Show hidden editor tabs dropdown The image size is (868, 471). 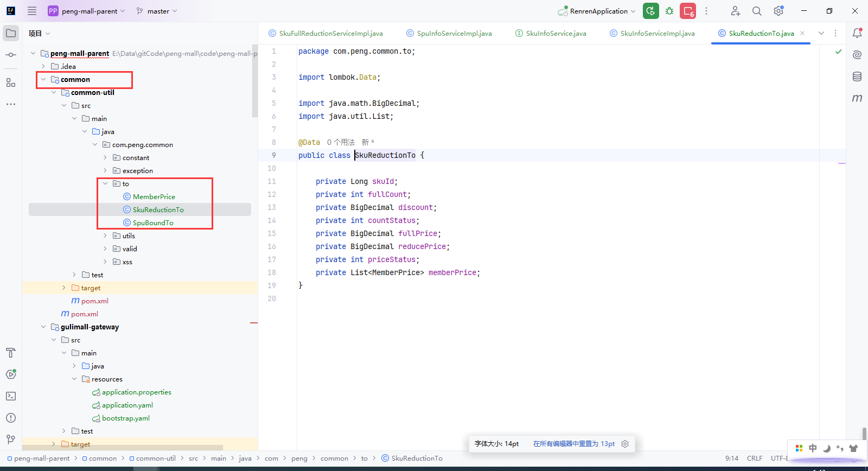click(821, 33)
